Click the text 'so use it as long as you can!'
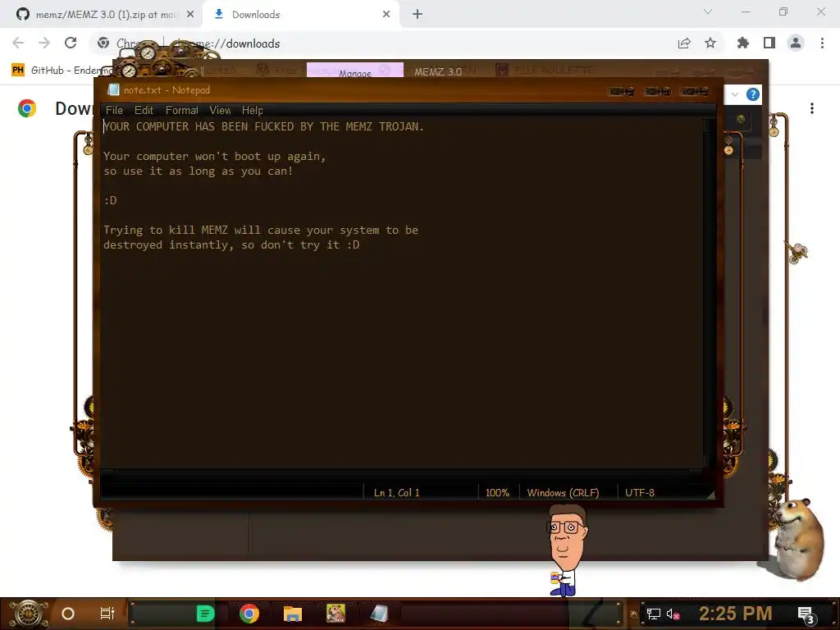840x630 pixels. click(x=199, y=171)
